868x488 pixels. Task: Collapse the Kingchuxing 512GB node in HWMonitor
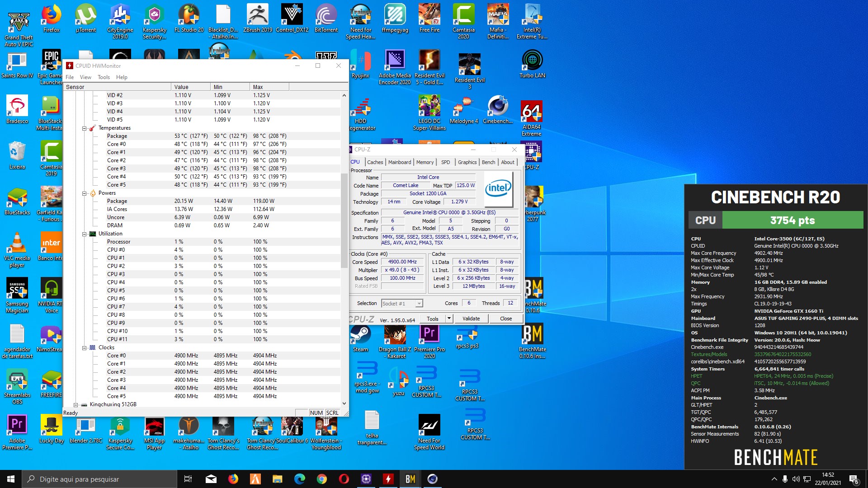point(75,405)
